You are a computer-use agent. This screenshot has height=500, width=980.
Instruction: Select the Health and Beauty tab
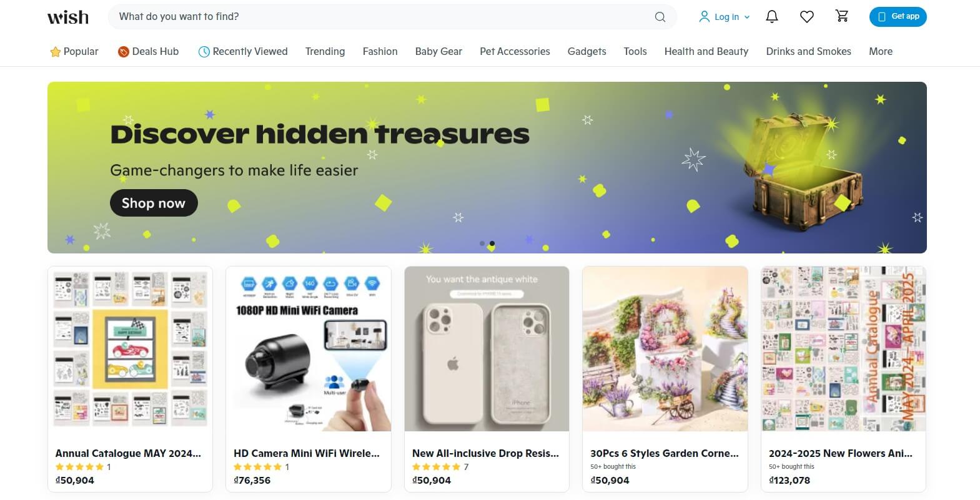tap(706, 51)
